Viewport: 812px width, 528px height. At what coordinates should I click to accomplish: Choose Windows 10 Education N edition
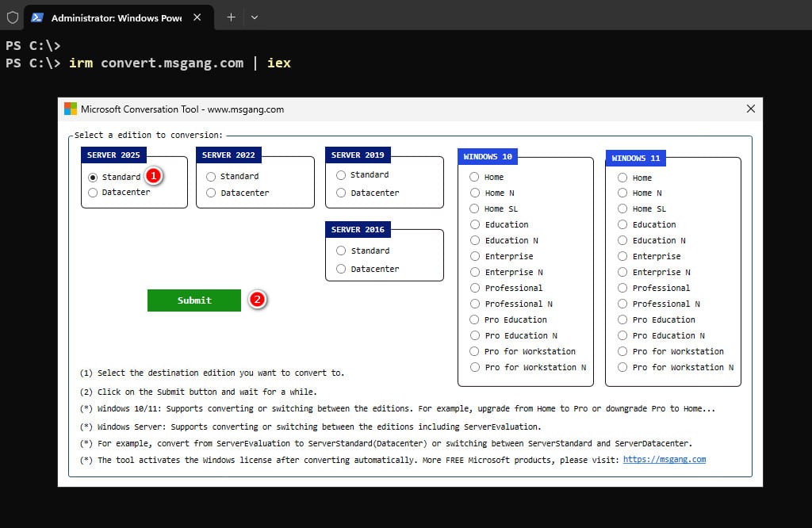475,240
